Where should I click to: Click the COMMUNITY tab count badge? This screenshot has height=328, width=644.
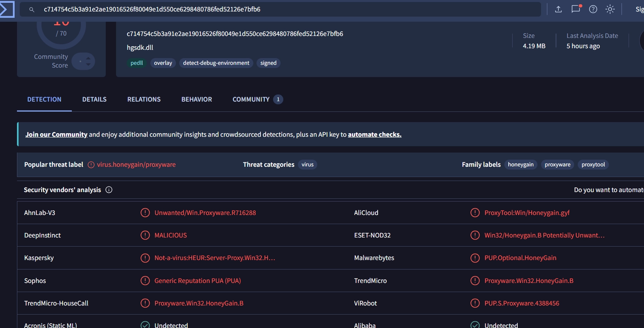pos(278,100)
